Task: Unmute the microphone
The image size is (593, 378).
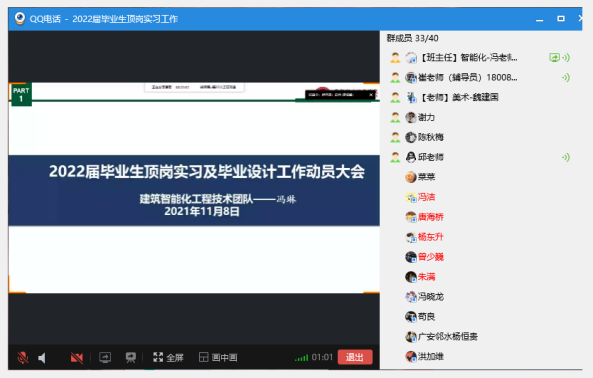Action: coord(23,357)
